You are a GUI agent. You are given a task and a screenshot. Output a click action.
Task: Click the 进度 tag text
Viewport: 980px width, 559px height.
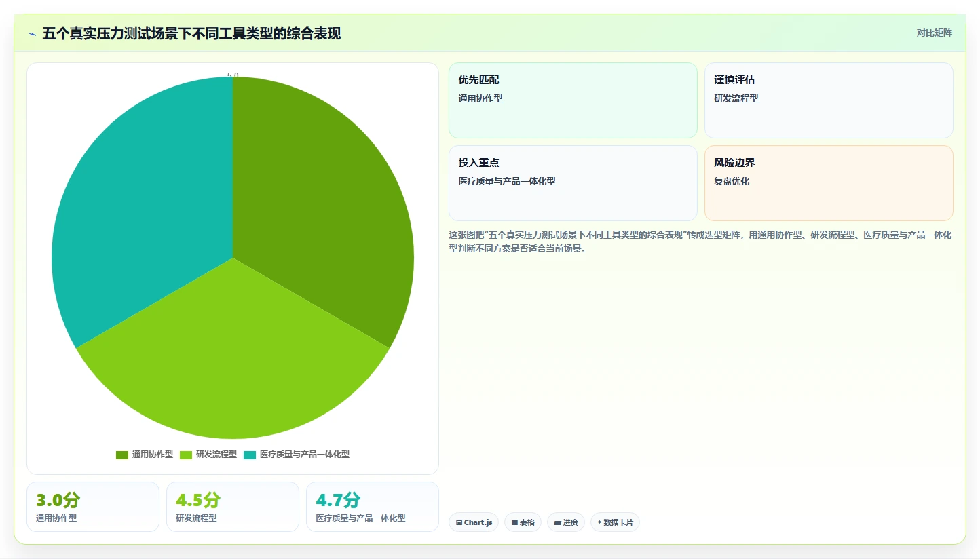click(571, 522)
